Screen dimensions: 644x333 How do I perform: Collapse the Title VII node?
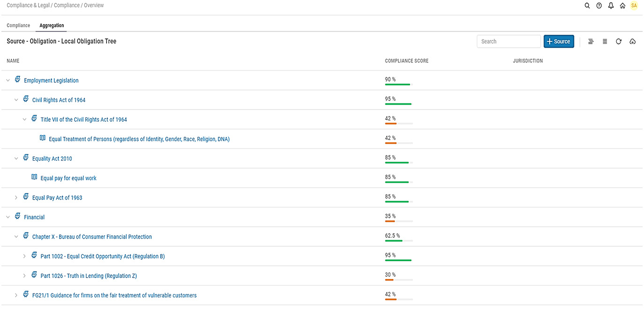click(24, 119)
